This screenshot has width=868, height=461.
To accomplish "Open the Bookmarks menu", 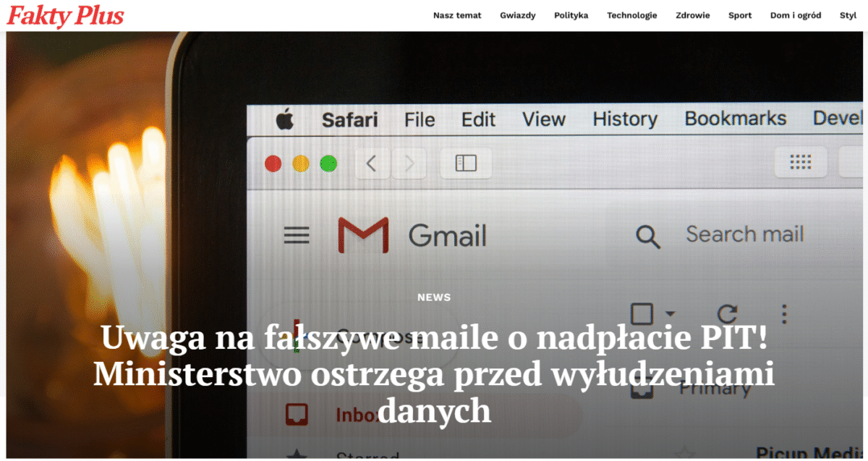I will tap(735, 119).
